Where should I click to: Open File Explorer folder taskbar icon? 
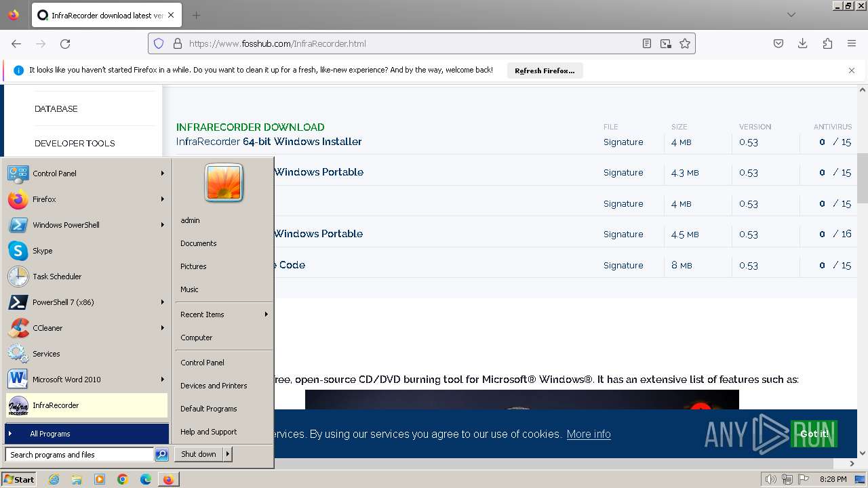point(77,479)
